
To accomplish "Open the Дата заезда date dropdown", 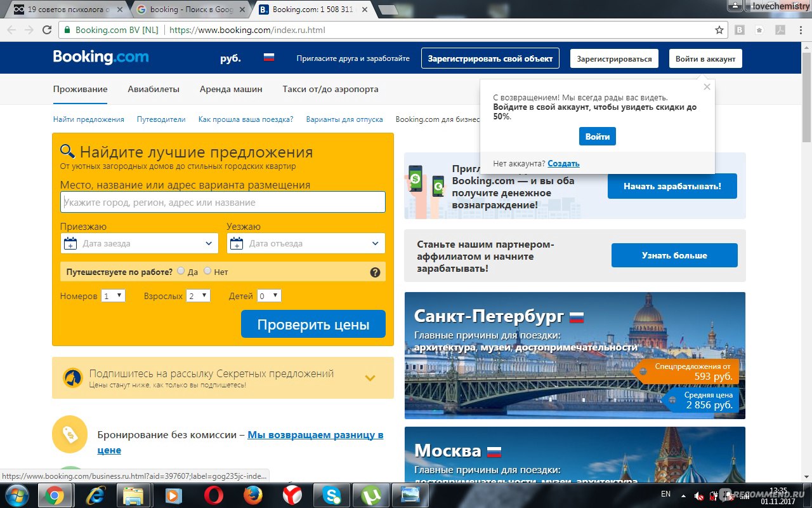I will [x=140, y=243].
